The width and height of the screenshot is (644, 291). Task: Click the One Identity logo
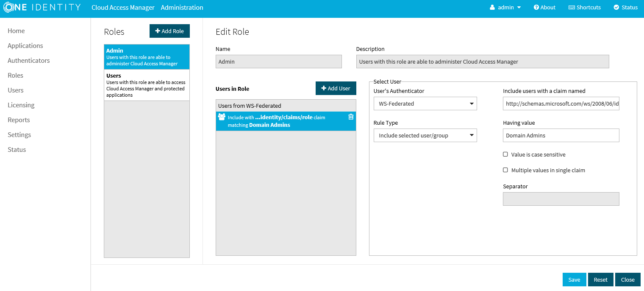42,7
